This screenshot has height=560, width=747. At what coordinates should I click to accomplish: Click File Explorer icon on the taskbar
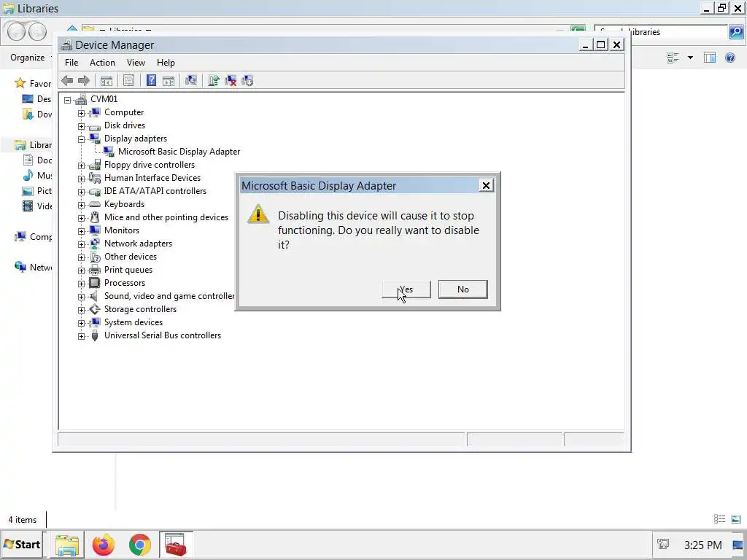coord(67,545)
